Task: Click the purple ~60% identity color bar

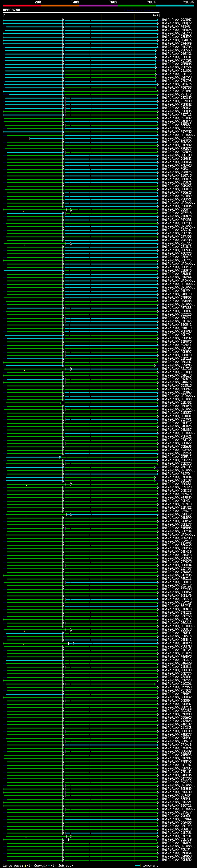Action: coord(99,6)
